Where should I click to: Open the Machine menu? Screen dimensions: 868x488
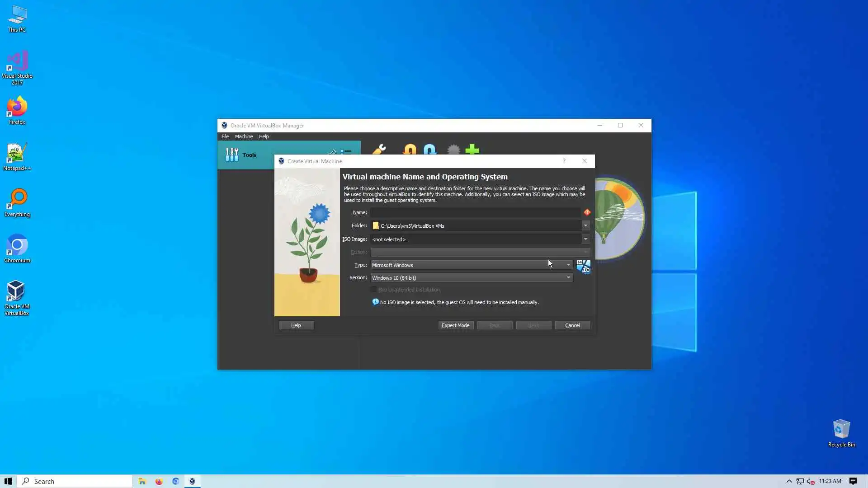coord(244,136)
